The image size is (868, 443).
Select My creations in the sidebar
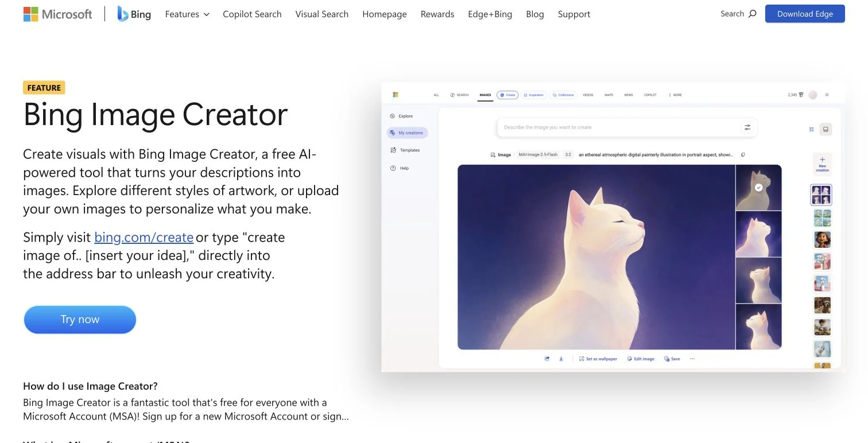[x=407, y=133]
